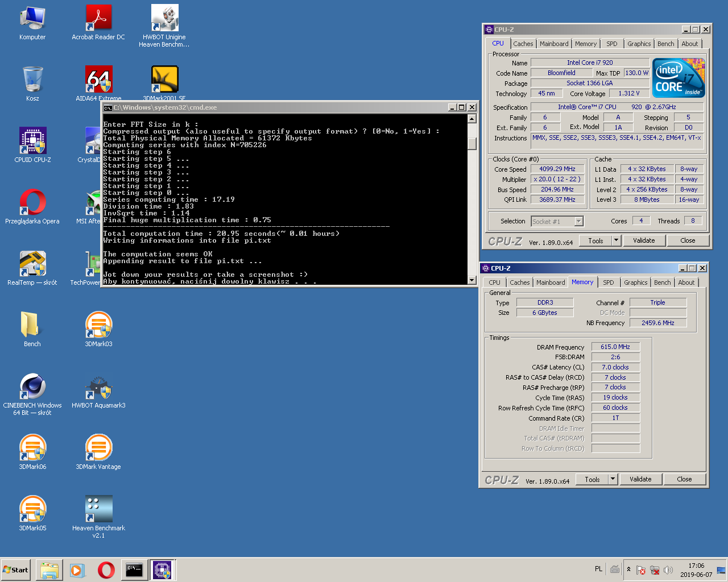This screenshot has height=582, width=728.
Task: Click Close in upper CPU-Z window
Action: [x=688, y=240]
